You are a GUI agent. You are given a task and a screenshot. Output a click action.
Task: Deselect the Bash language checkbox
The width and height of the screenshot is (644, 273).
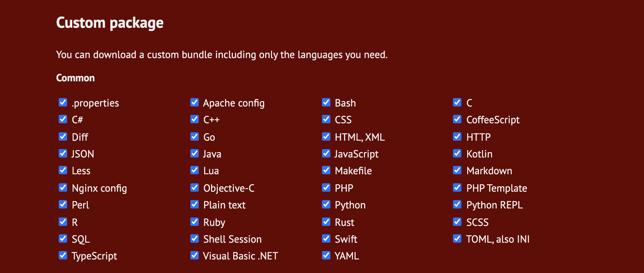(x=326, y=103)
